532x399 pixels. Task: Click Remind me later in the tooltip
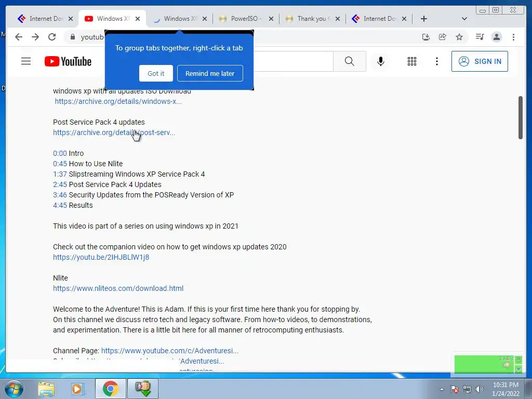pos(210,73)
